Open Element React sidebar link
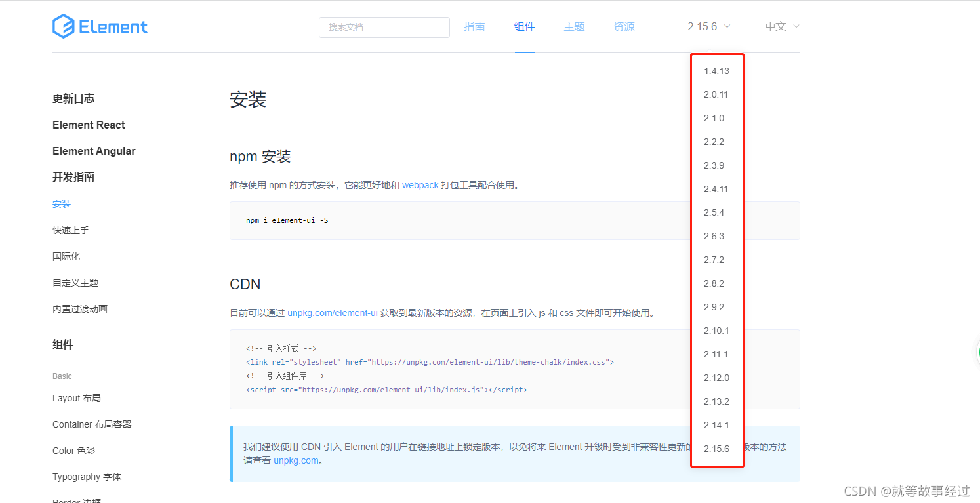Viewport: 980px width, 503px height. pos(89,125)
